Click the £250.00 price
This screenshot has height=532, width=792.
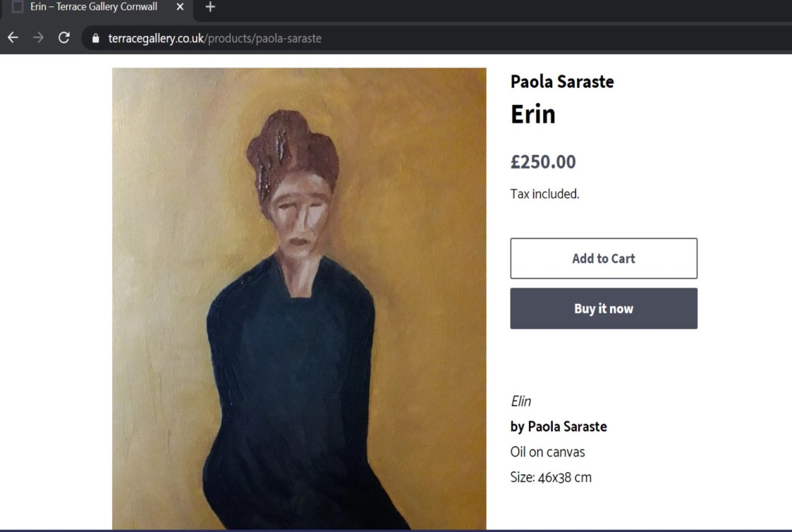click(543, 162)
